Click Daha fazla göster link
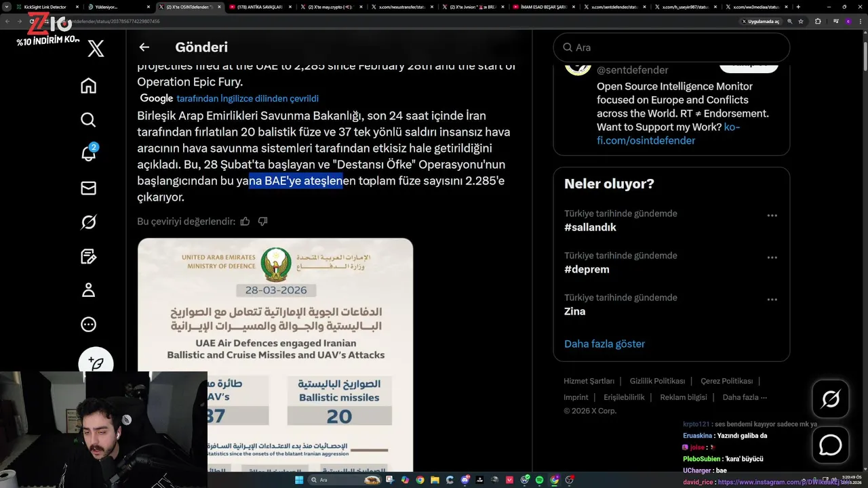Viewport: 868px width, 488px height. pos(604,344)
